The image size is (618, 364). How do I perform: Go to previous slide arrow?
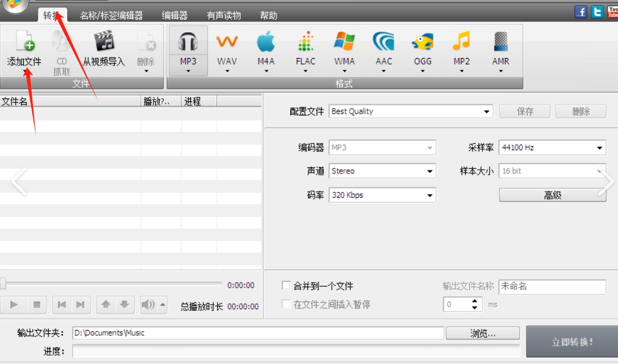19,181
